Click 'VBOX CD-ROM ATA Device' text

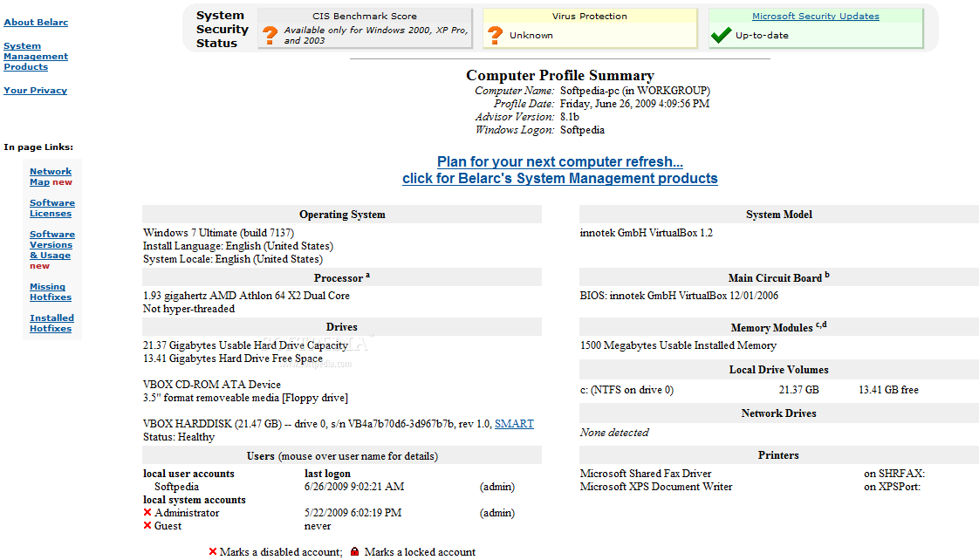click(212, 385)
